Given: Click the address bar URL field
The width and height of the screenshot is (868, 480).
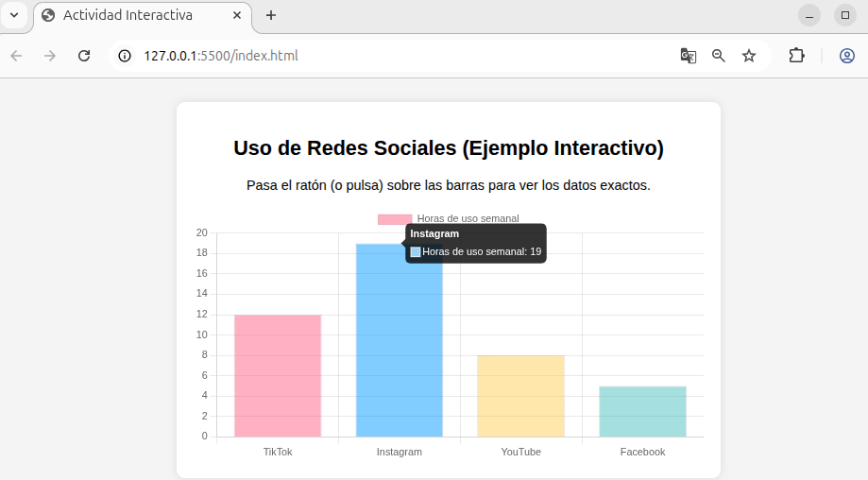Looking at the screenshot, I should pyautogui.click(x=378, y=56).
